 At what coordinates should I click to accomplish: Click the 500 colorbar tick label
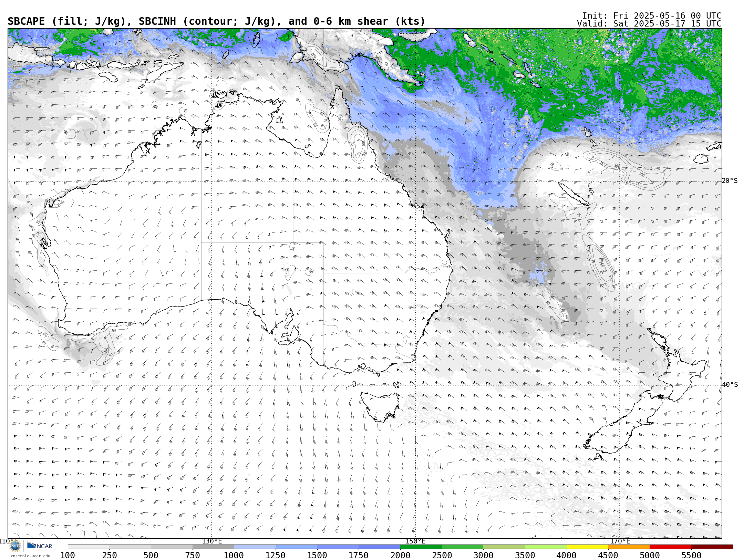point(151,555)
